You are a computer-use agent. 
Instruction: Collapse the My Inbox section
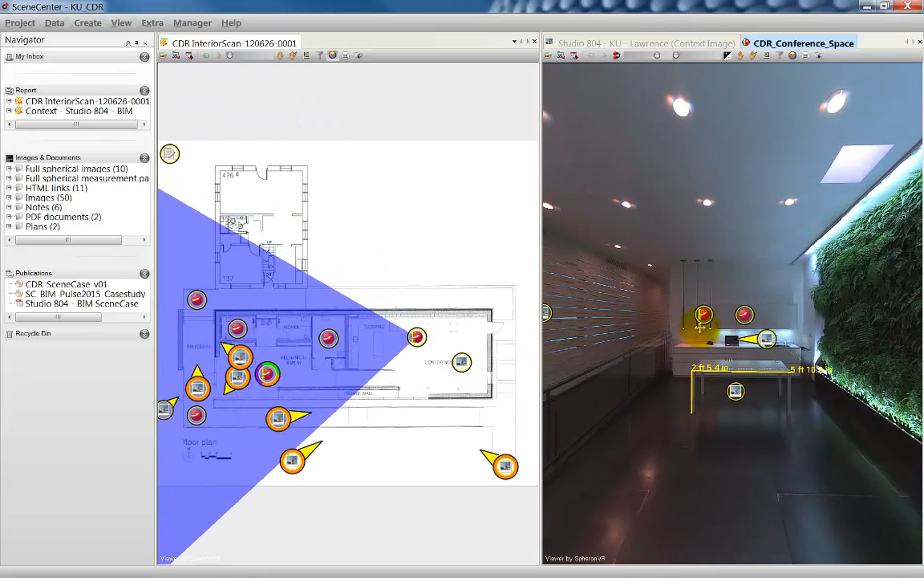[144, 57]
